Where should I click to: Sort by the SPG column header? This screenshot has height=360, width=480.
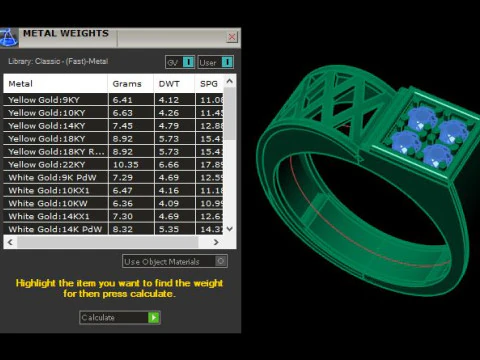click(209, 84)
